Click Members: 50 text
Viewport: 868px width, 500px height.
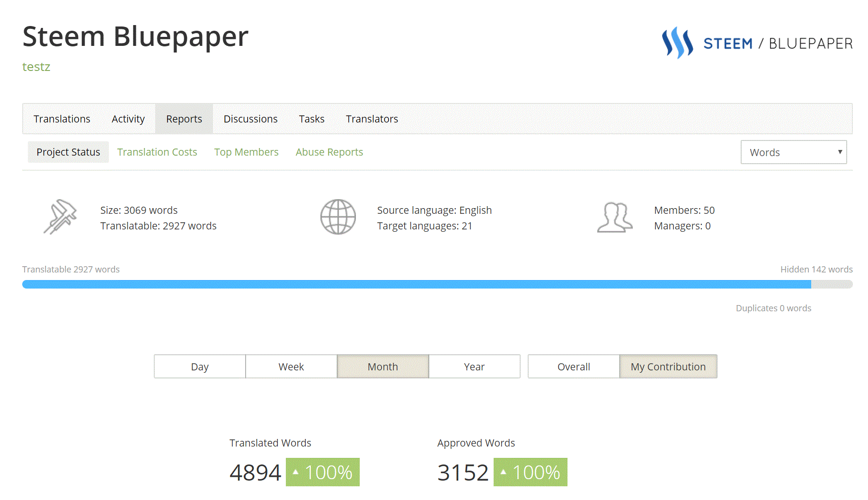click(x=684, y=210)
